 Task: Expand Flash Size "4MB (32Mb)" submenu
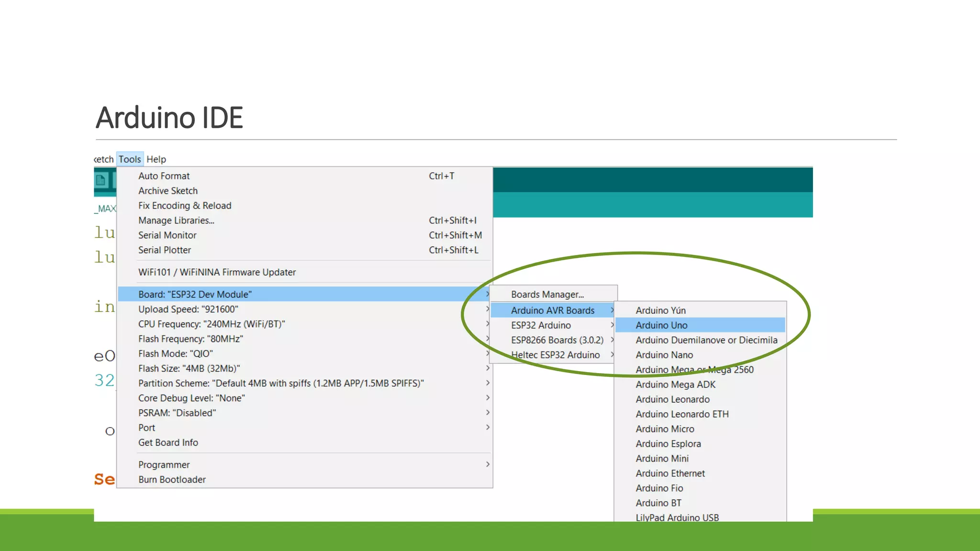(305, 369)
